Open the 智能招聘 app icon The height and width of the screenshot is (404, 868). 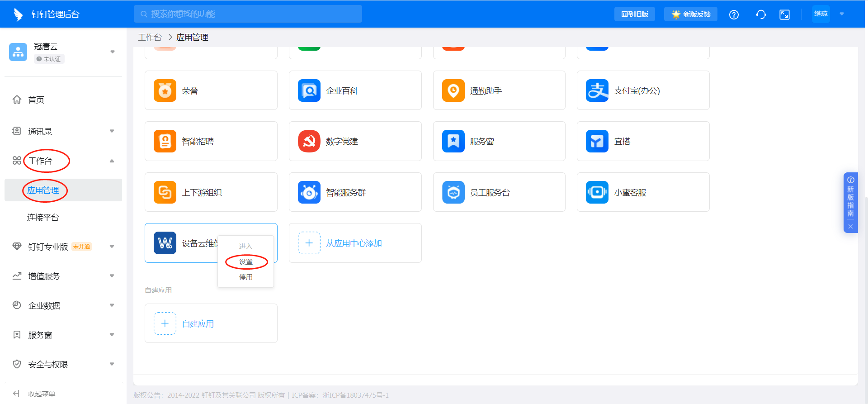click(165, 141)
